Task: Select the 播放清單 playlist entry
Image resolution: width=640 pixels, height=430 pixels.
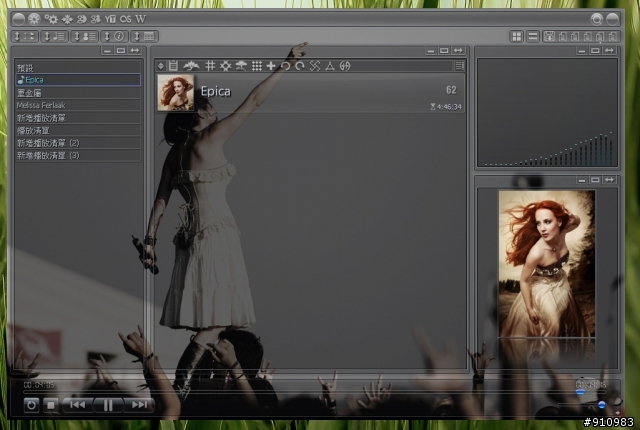Action: point(78,131)
